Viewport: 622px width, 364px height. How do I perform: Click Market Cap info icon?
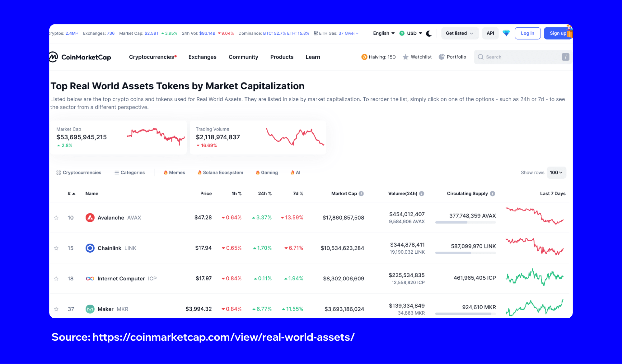361,193
